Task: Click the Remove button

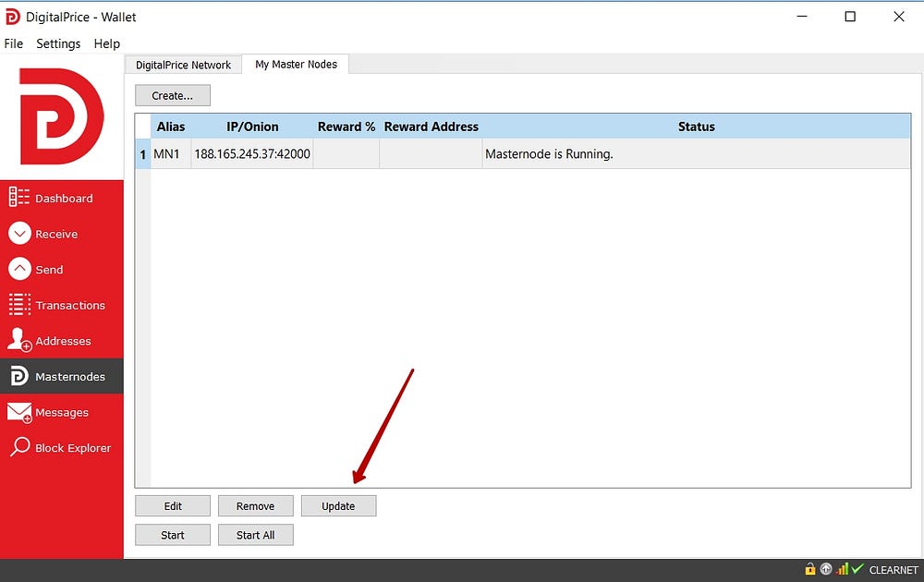Action: click(x=256, y=506)
